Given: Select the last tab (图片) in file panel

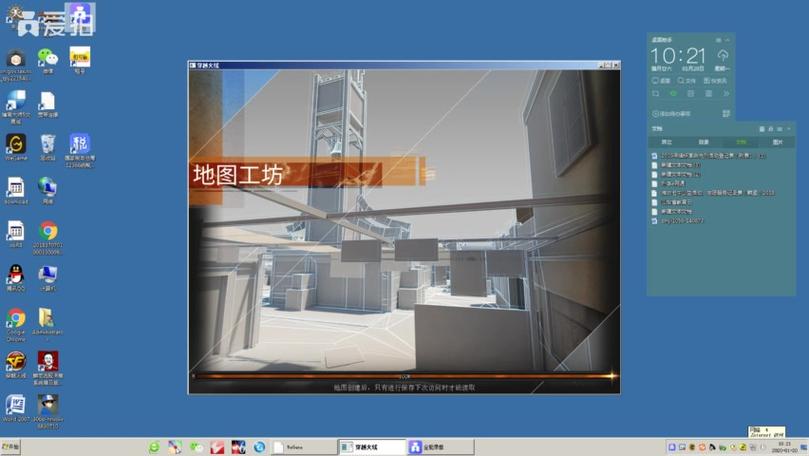Looking at the screenshot, I should [778, 142].
